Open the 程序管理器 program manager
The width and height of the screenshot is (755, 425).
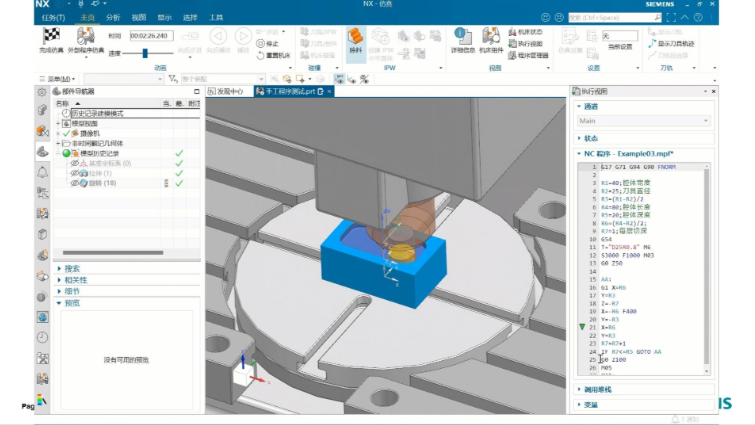(528, 55)
